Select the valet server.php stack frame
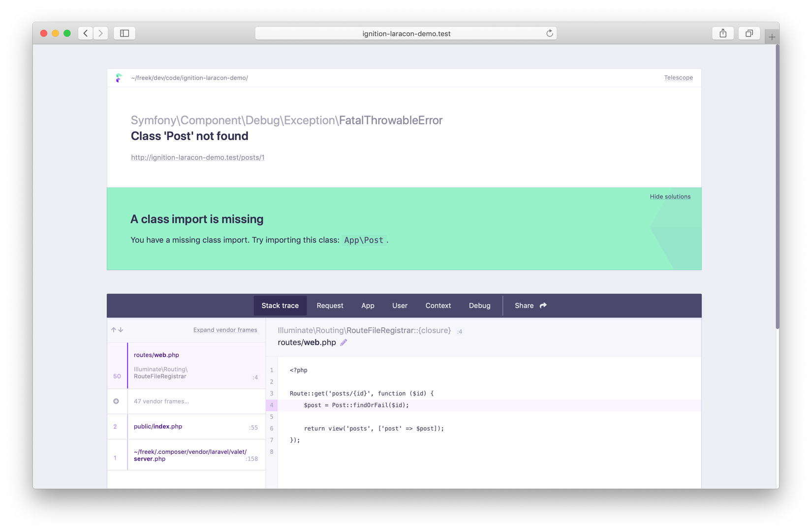Viewport: 812px width, 532px height. pyautogui.click(x=187, y=455)
